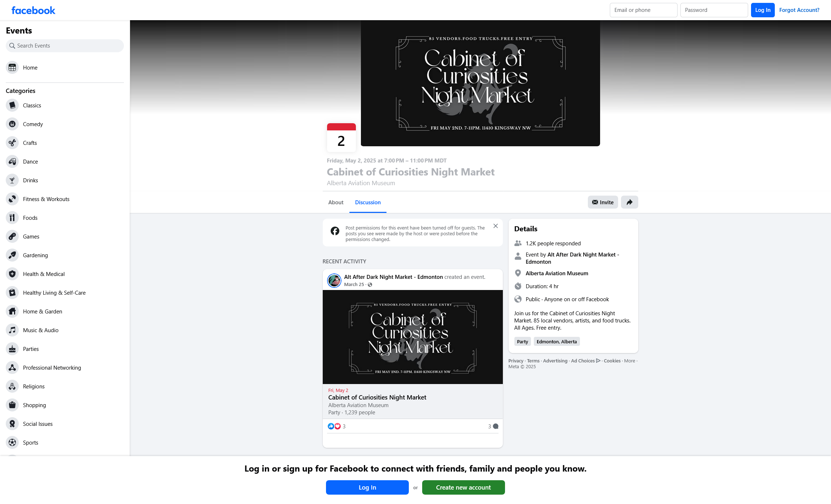This screenshot has width=831, height=504.
Task: Click the Invite button
Action: (603, 202)
